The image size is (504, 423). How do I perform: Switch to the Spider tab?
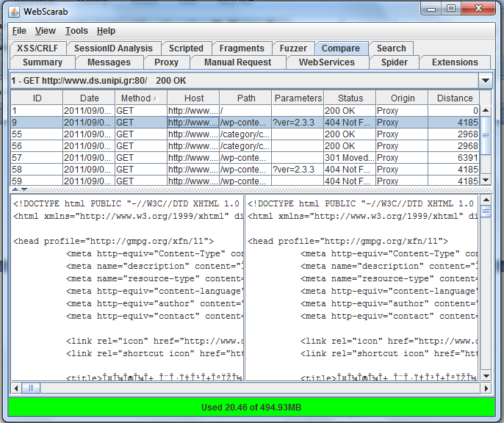coord(395,62)
